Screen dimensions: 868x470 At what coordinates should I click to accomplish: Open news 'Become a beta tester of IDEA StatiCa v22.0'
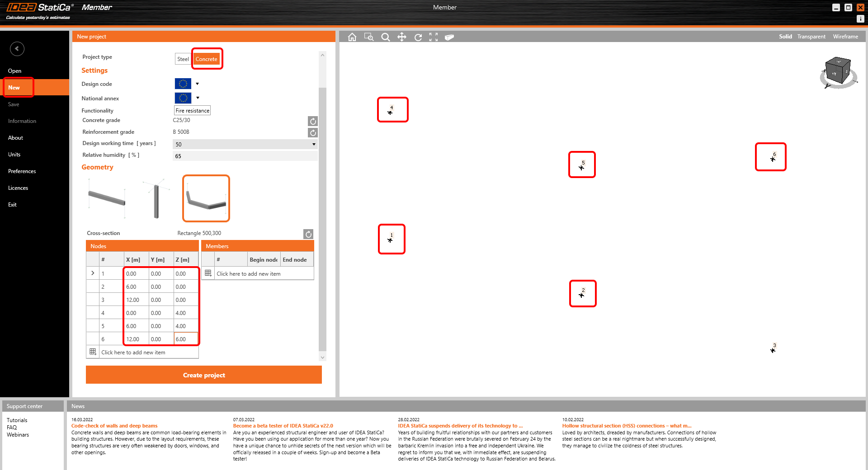click(283, 426)
